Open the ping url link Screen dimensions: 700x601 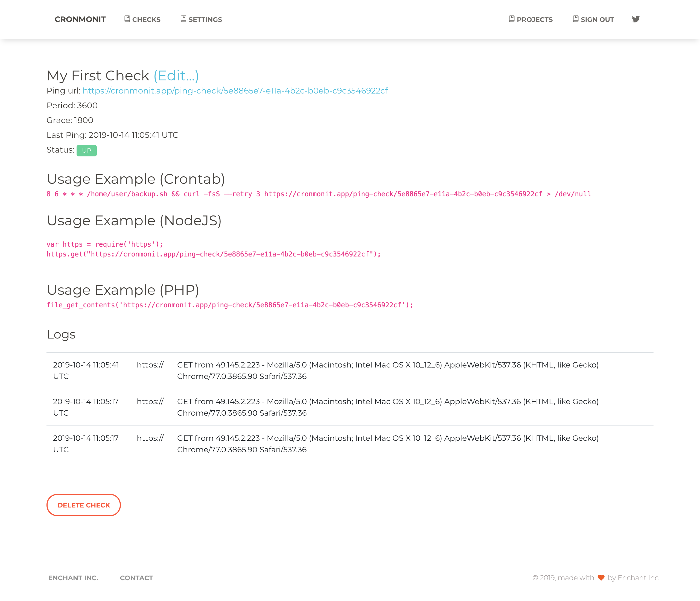point(235,91)
